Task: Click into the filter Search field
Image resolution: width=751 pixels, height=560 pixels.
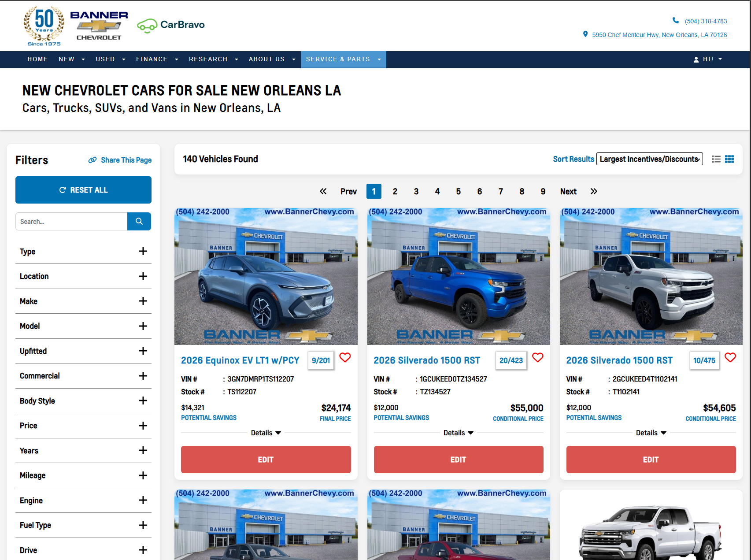Action: [71, 221]
